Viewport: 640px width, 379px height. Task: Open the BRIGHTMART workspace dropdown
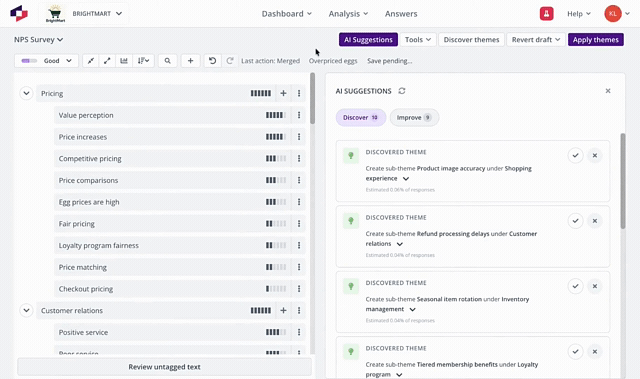click(97, 13)
